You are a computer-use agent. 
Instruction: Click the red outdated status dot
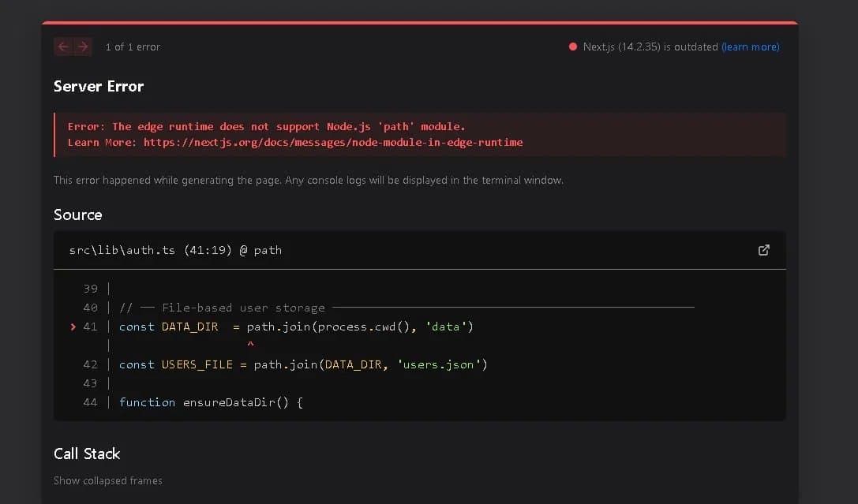click(x=573, y=47)
